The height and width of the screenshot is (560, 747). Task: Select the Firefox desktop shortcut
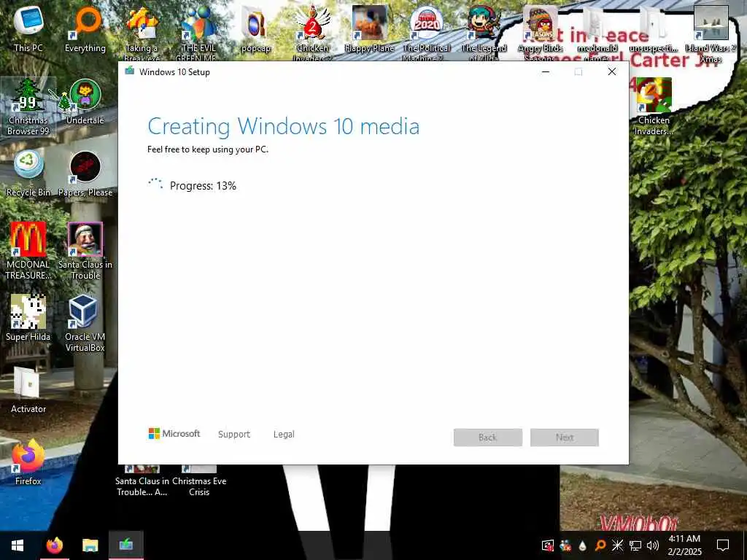[28, 462]
